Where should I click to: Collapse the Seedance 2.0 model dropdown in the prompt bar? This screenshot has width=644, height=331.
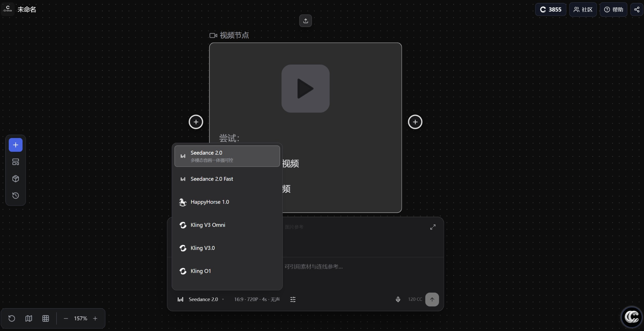coord(201,300)
